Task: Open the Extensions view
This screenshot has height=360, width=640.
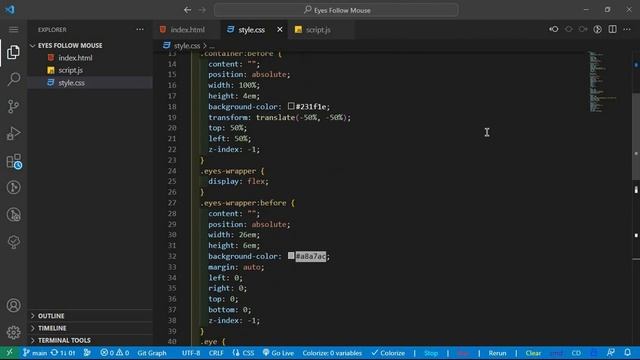Action: [x=14, y=161]
